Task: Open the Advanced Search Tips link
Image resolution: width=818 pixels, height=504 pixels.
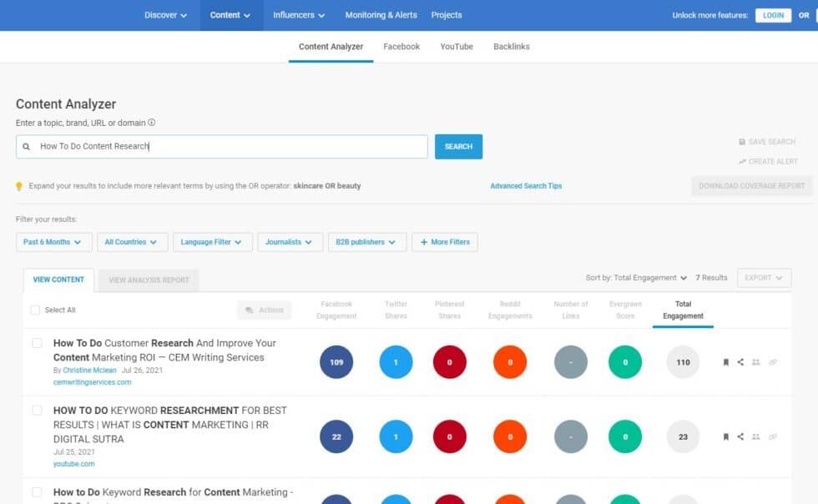Action: [x=526, y=186]
